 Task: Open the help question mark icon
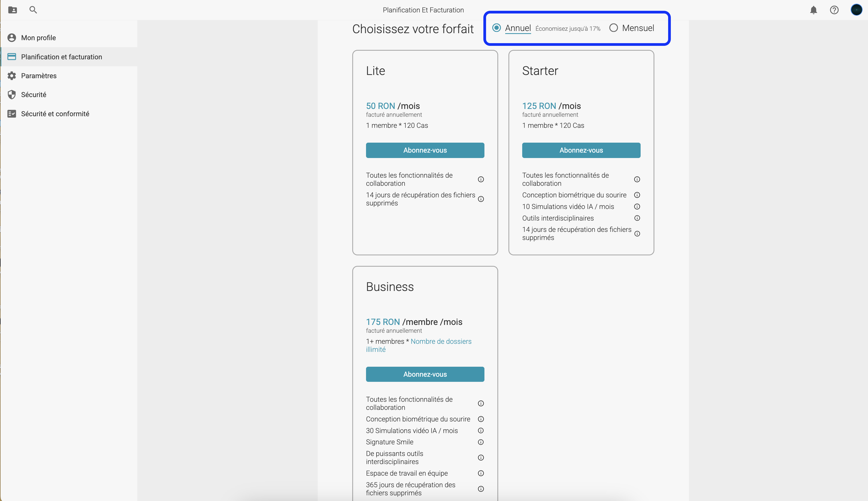(834, 10)
